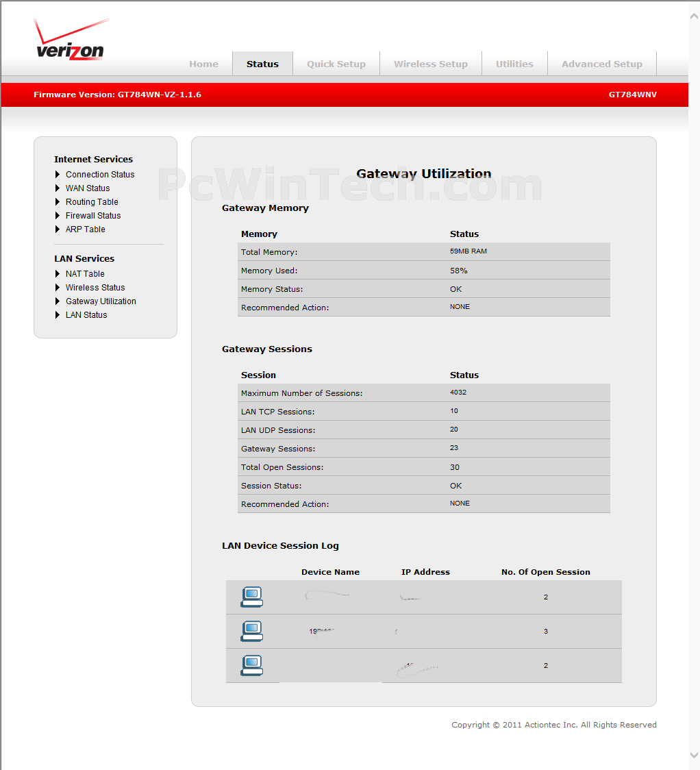Select the Gateway Utilization sidebar link
The image size is (700, 770).
pos(101,301)
